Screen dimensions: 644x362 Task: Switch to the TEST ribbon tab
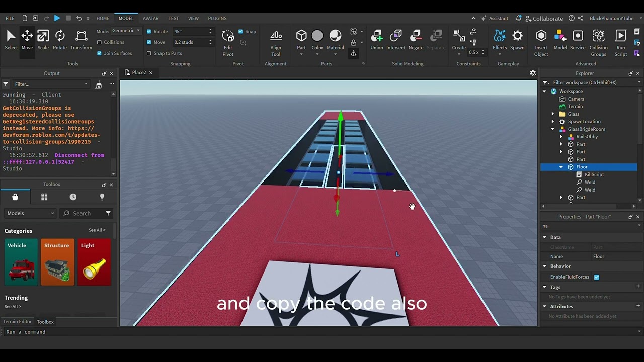pyautogui.click(x=174, y=18)
